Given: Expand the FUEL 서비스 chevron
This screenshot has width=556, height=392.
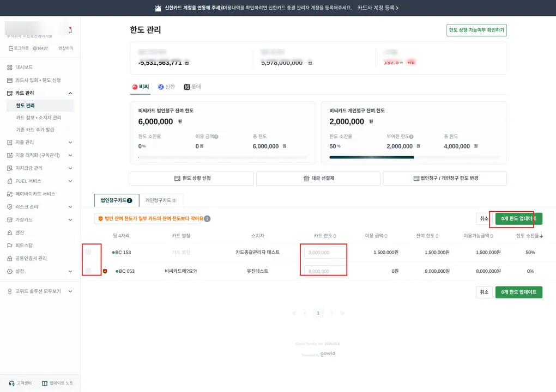Looking at the screenshot, I should (x=70, y=181).
